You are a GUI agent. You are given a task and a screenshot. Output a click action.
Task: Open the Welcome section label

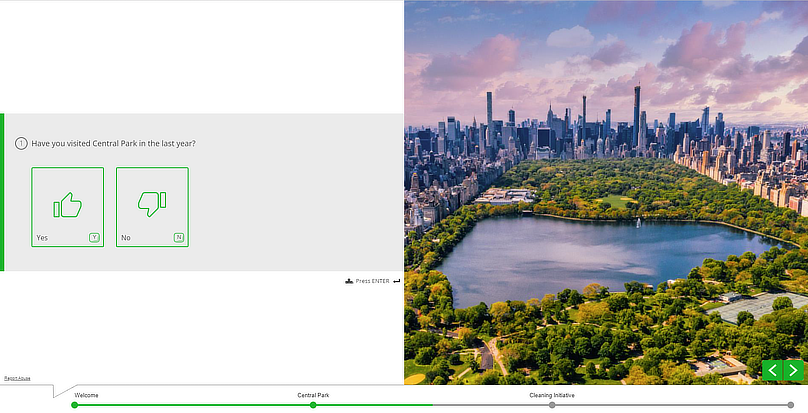pos(86,395)
